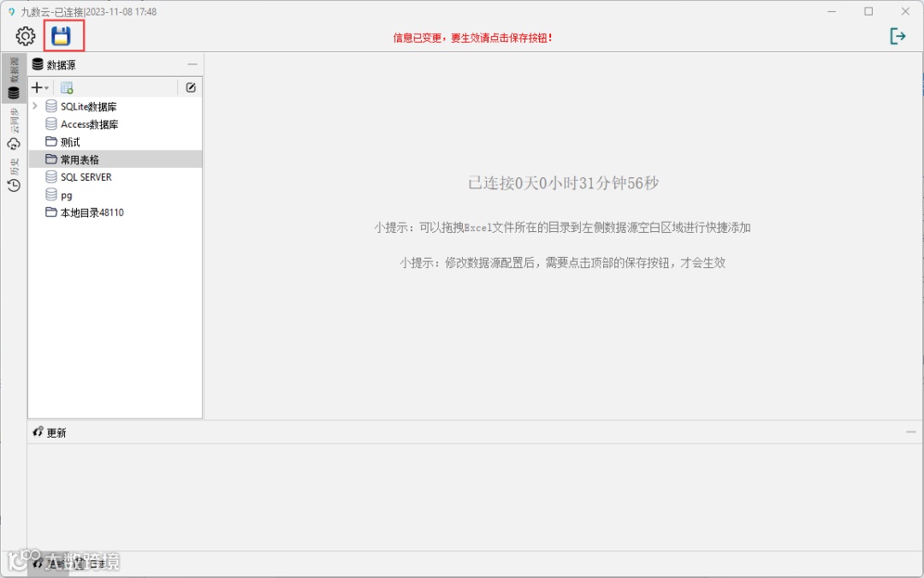Collapse the 数据源 panel
924x578 pixels.
coord(192,63)
